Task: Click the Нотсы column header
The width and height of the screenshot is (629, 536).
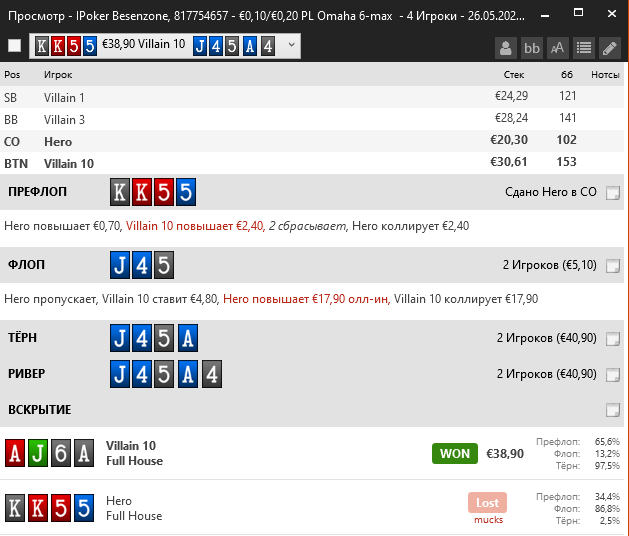Action: pyautogui.click(x=605, y=75)
